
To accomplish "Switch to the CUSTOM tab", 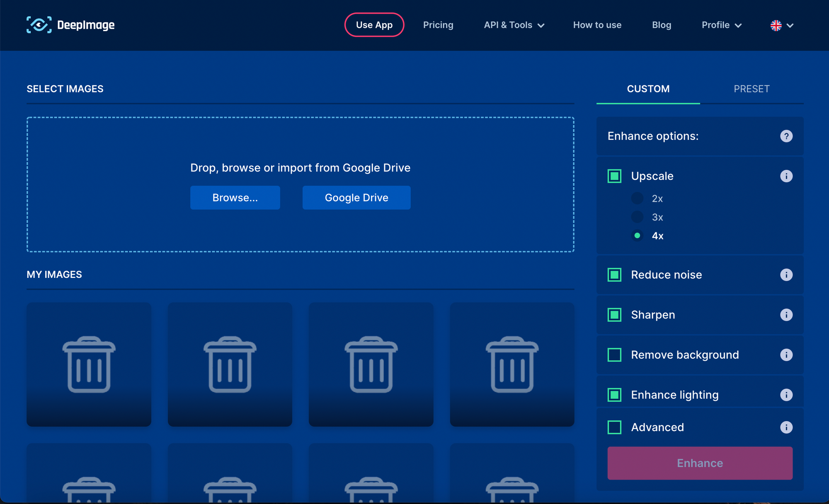I will (x=648, y=89).
